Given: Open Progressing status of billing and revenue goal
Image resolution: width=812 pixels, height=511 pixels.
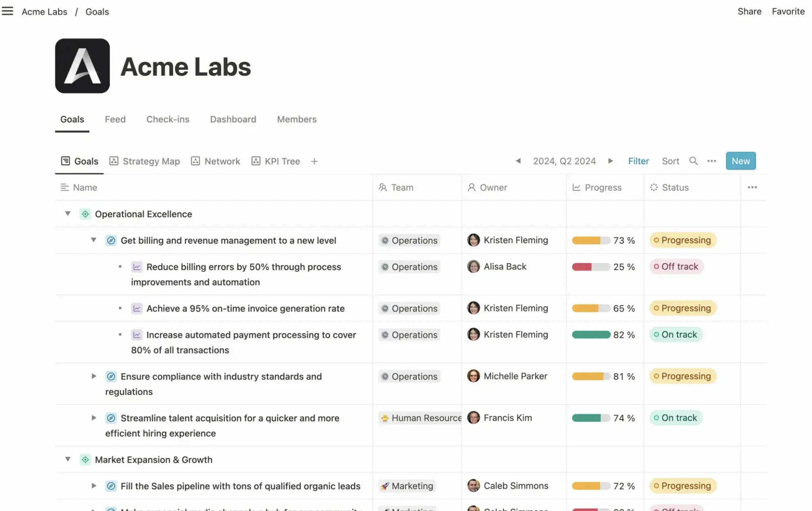Looking at the screenshot, I should click(x=682, y=240).
